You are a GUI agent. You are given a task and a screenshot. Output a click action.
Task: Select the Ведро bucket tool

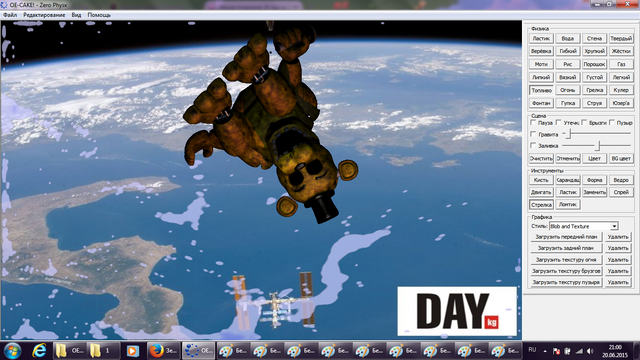coord(621,180)
